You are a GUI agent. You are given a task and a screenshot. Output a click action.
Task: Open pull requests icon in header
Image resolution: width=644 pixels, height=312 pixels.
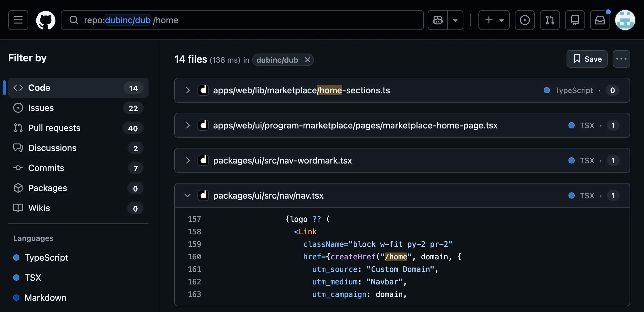[550, 20]
